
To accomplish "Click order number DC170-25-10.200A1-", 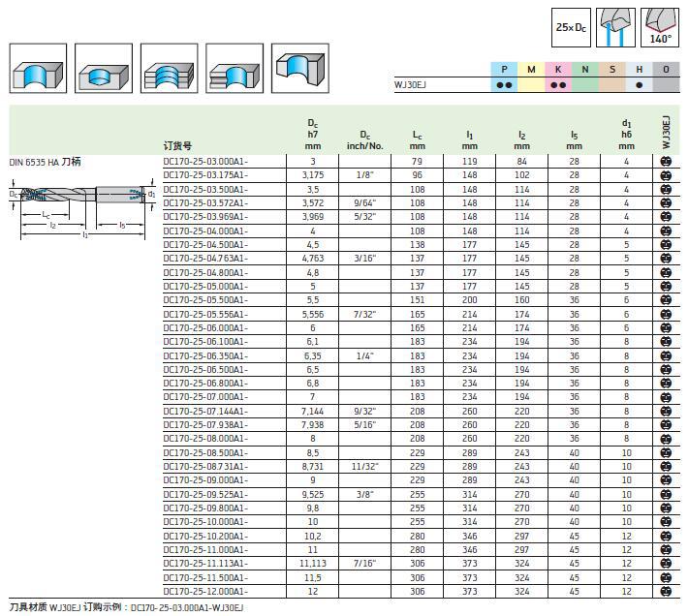I will point(205,536).
